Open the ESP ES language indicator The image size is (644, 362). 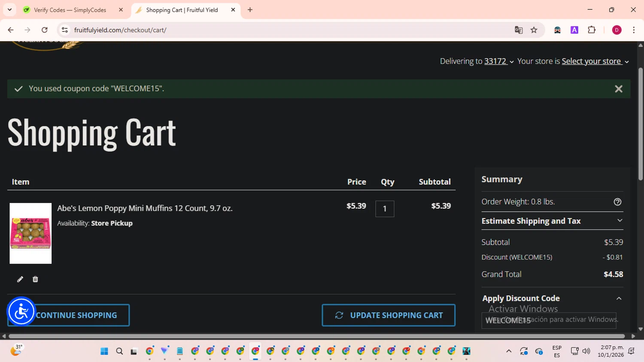557,351
